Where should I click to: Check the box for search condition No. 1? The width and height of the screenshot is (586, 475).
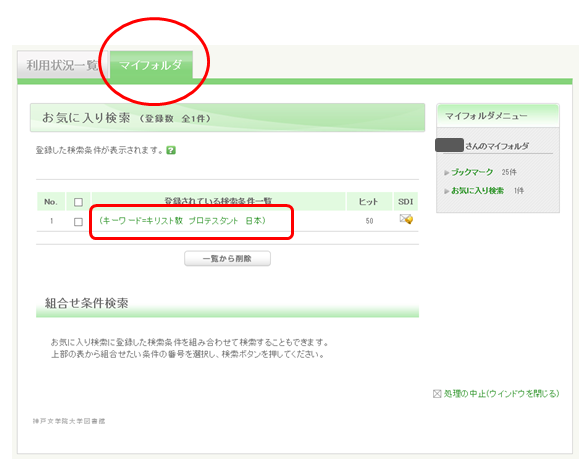tap(78, 222)
